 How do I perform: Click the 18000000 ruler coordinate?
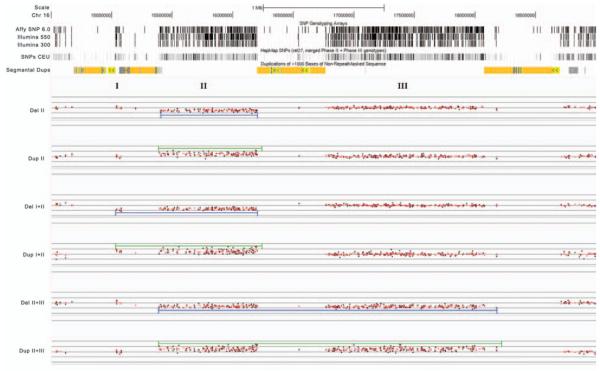[465, 15]
